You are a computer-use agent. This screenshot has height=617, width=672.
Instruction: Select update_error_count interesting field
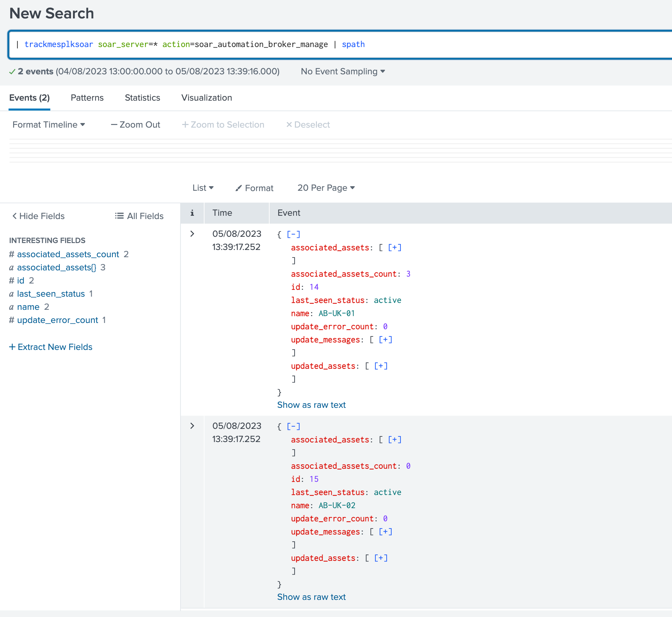point(58,320)
